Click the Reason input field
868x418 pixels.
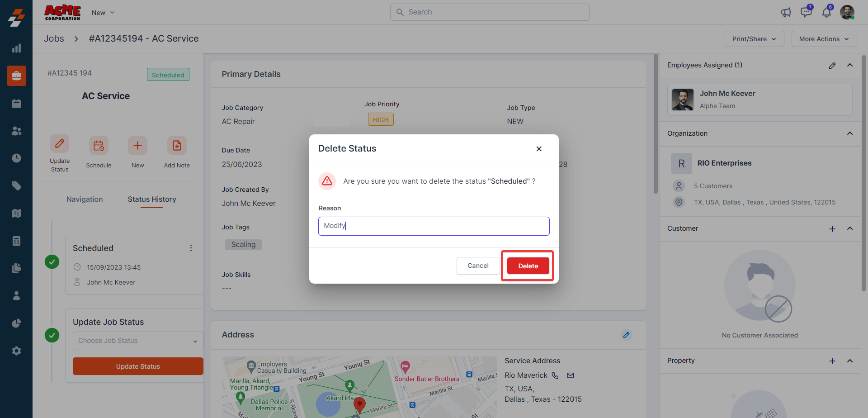pos(434,226)
